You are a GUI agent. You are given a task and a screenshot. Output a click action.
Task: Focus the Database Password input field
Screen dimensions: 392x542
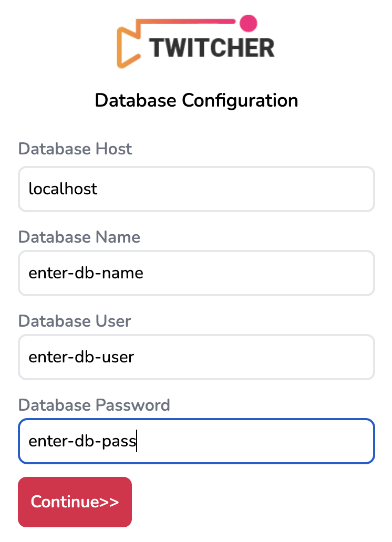coord(252,441)
